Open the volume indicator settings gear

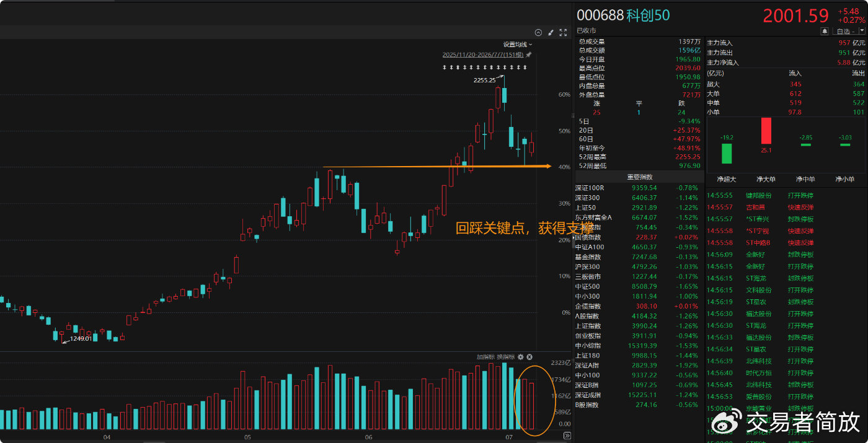pos(521,357)
